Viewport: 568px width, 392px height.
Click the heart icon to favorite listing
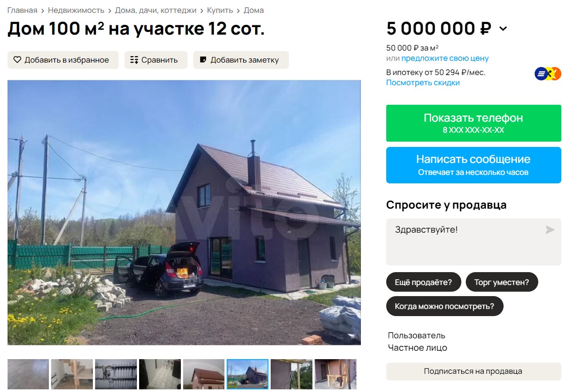tap(17, 60)
